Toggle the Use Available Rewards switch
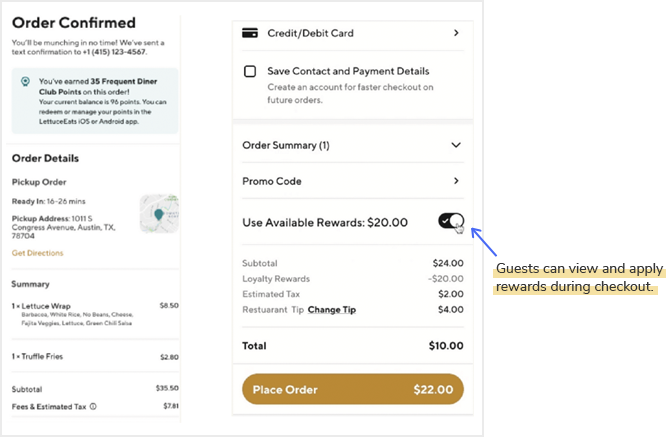The image size is (666, 437). pos(451,221)
